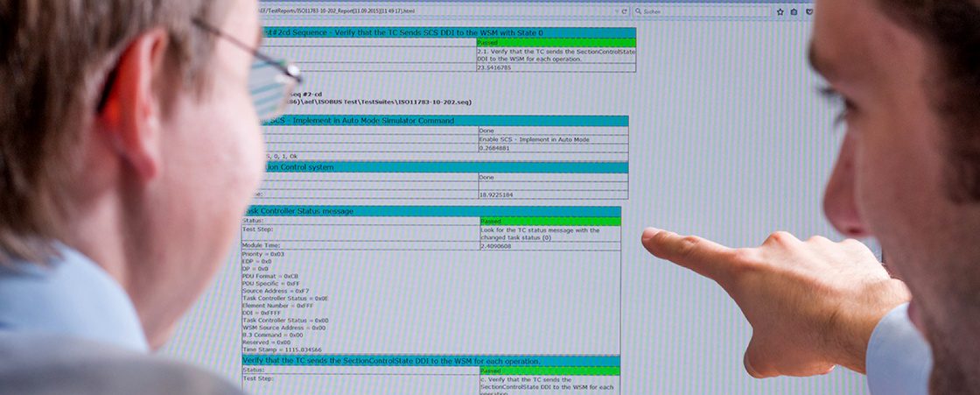Click the 'Time Stamp = 1115.034566' line
Screen dimensions: 980x395
(282, 350)
